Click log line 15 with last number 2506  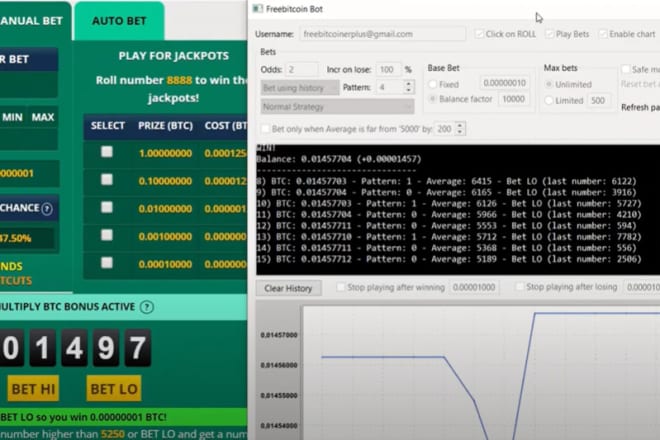pos(449,259)
